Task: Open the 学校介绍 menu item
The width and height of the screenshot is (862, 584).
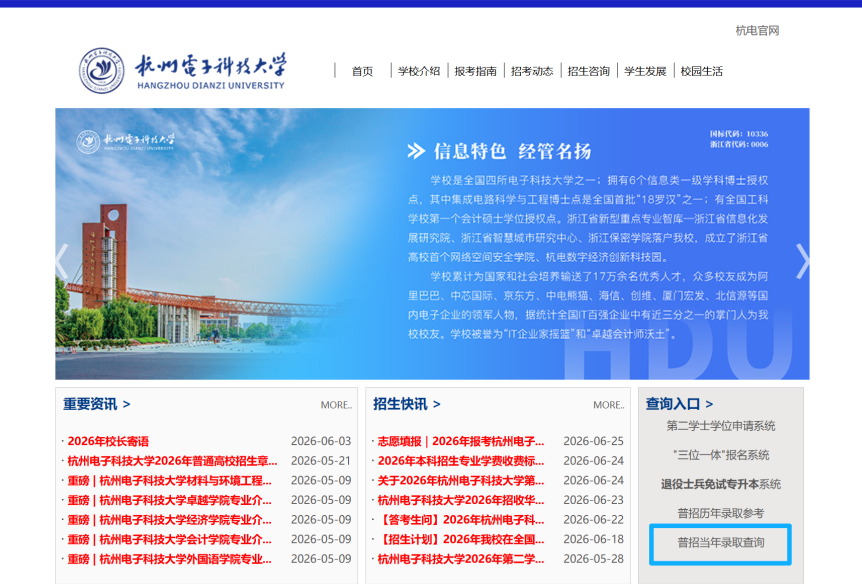Action: pyautogui.click(x=419, y=71)
